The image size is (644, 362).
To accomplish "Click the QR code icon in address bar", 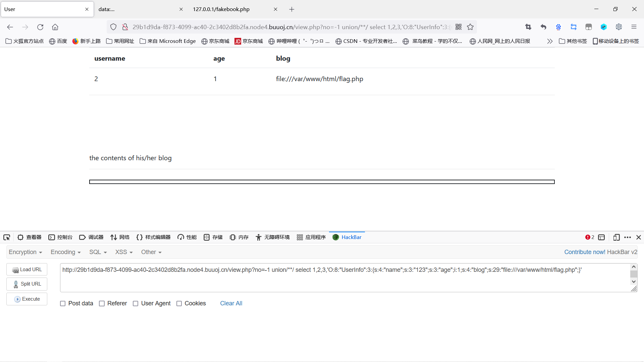I will click(x=459, y=27).
